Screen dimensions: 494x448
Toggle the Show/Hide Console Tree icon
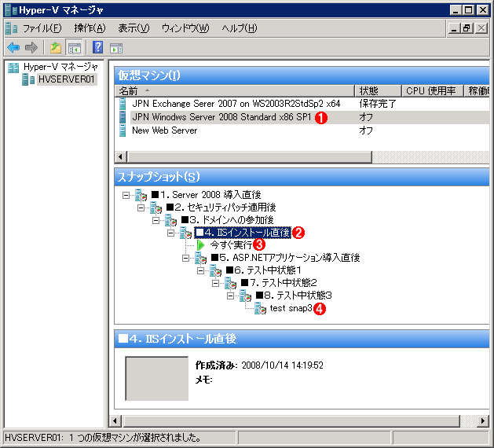tap(75, 48)
